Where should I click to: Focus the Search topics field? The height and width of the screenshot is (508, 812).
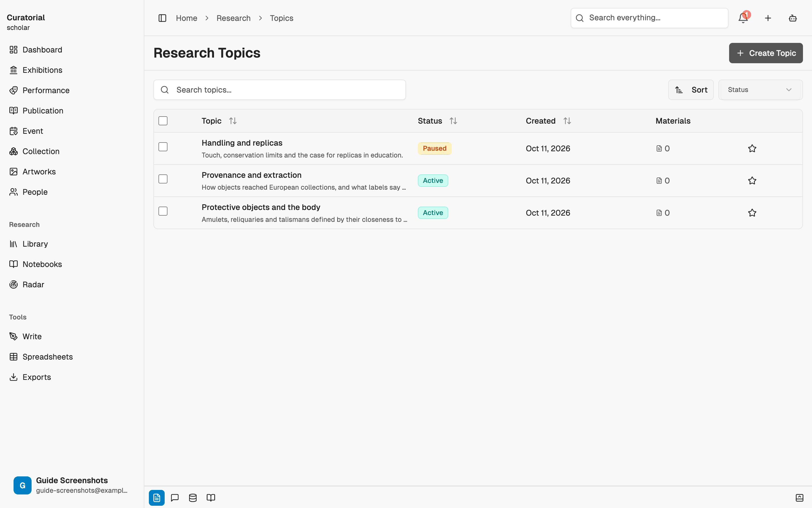tap(279, 90)
